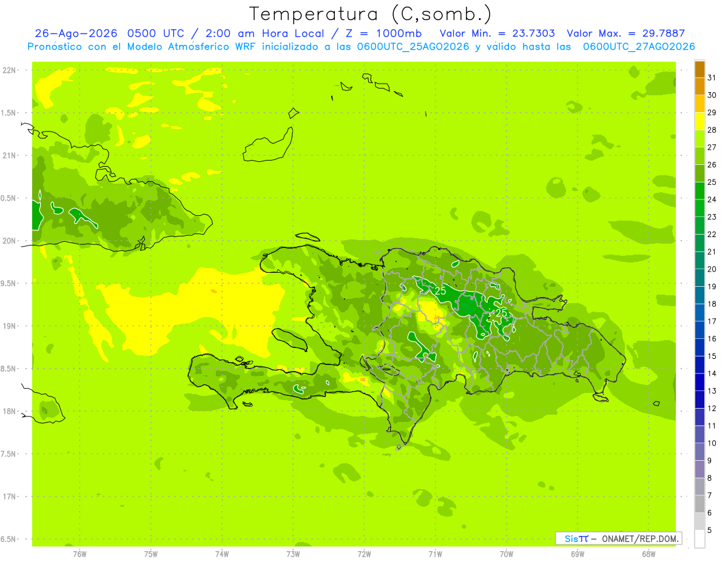Screen dimensions: 728x562
Task: Click the 72W longitude label
Action: tap(365, 554)
